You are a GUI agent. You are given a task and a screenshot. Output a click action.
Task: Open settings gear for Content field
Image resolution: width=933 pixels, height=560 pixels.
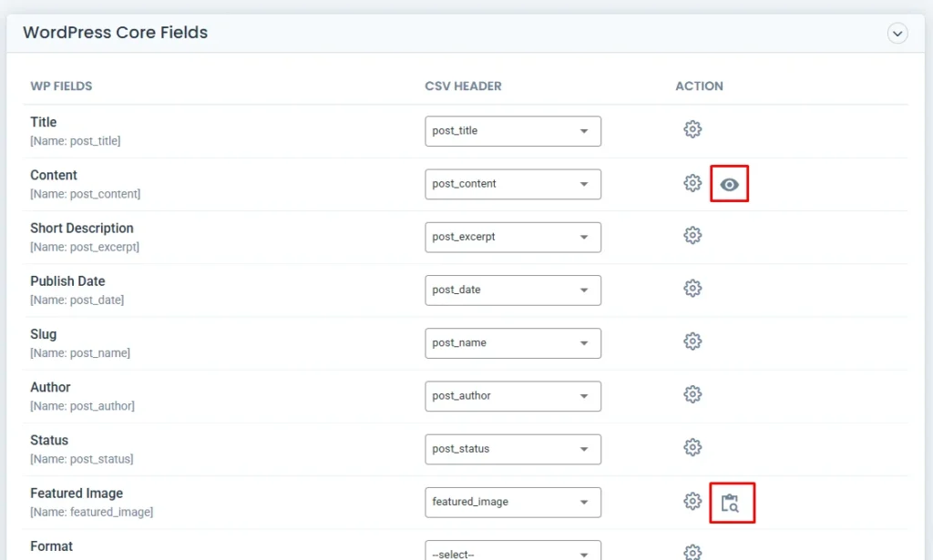pyautogui.click(x=692, y=183)
